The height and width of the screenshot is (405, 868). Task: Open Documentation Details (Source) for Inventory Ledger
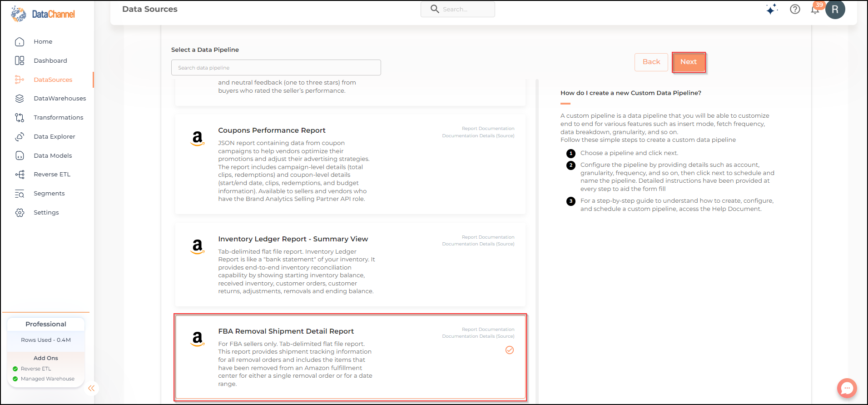[478, 244]
